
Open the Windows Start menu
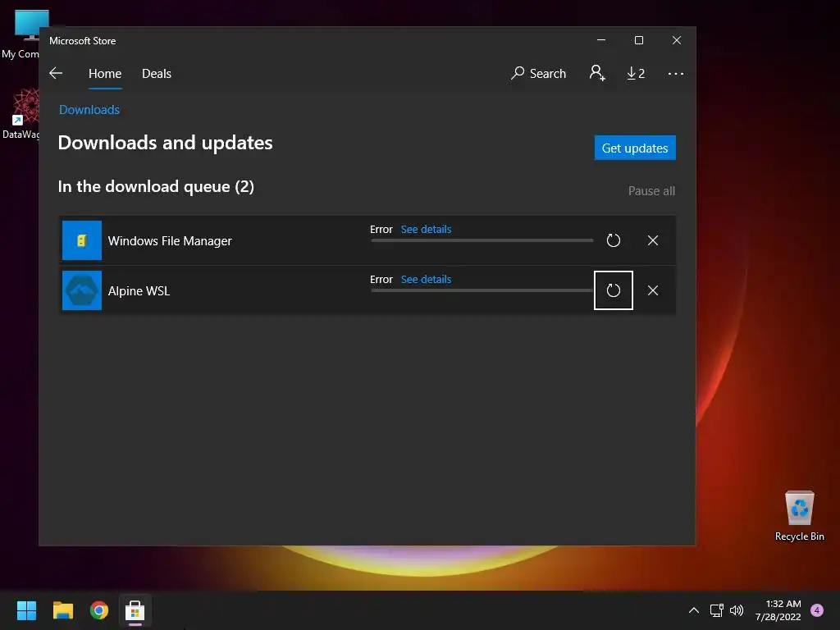pyautogui.click(x=26, y=610)
